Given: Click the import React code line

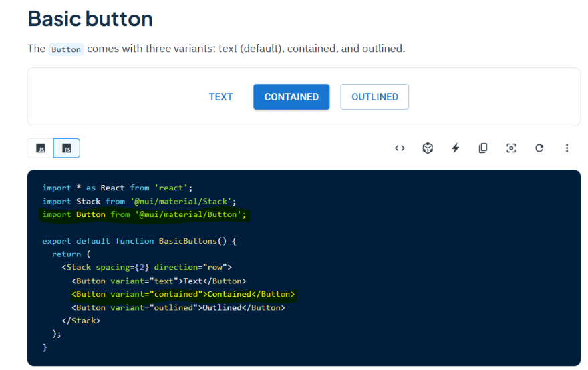Looking at the screenshot, I should click(118, 188).
